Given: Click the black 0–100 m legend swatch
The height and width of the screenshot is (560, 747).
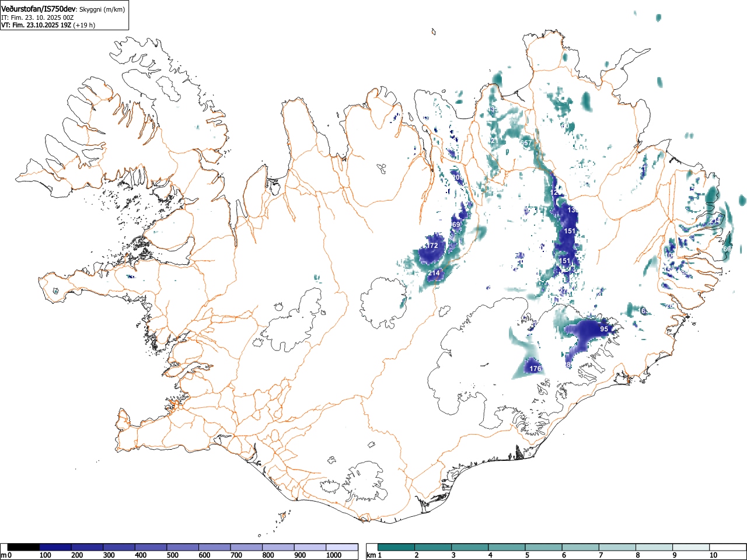Looking at the screenshot, I should click(x=24, y=547).
